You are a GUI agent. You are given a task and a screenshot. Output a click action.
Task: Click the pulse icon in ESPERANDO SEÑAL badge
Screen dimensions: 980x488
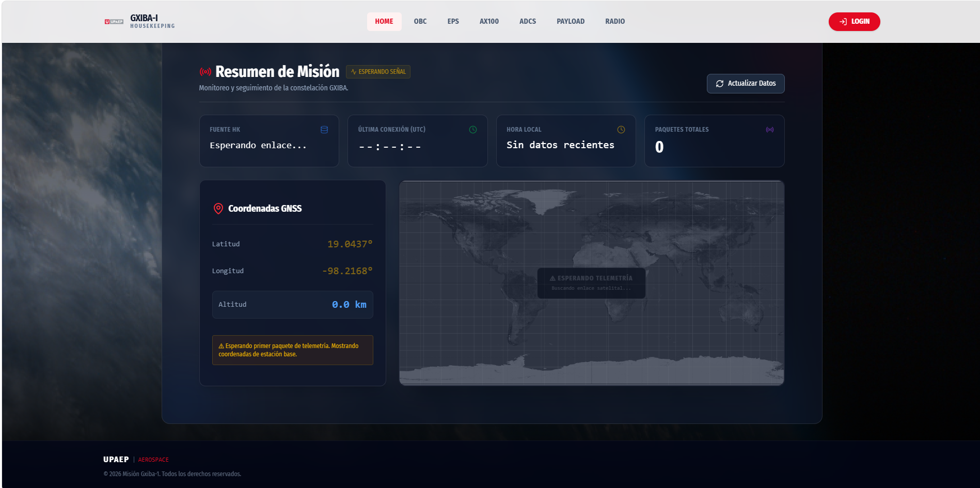pyautogui.click(x=353, y=72)
